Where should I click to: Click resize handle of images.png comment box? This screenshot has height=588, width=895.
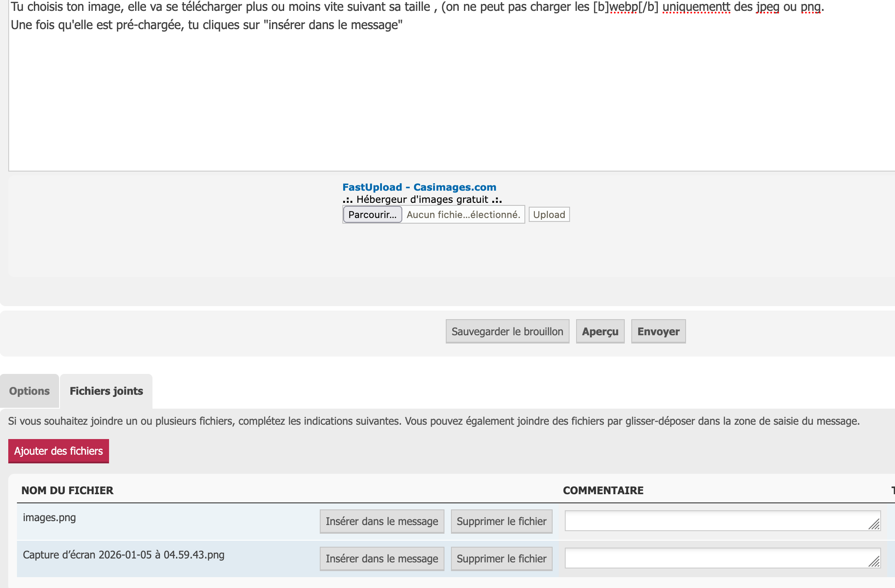click(874, 525)
